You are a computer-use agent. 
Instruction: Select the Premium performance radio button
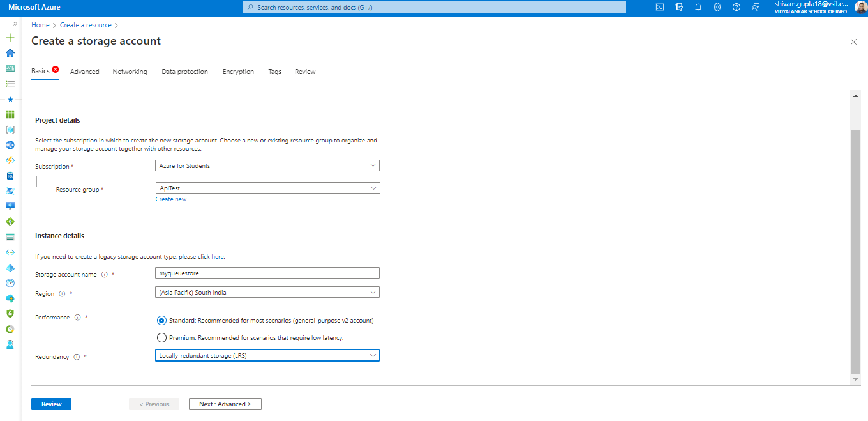coord(161,337)
